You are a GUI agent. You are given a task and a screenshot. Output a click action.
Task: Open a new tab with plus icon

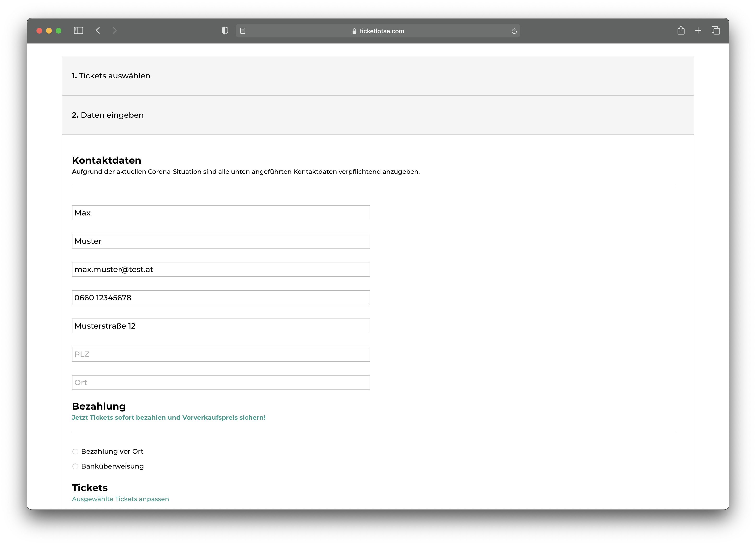[x=698, y=31]
